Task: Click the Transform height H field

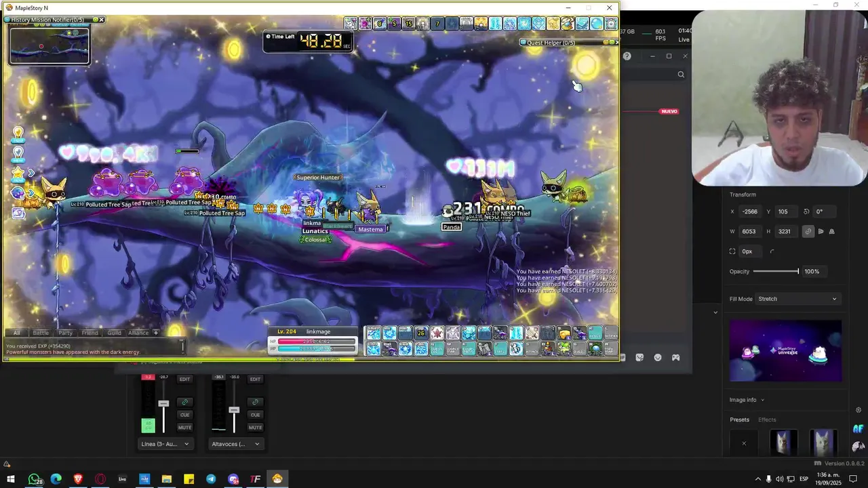Action: pos(785,231)
